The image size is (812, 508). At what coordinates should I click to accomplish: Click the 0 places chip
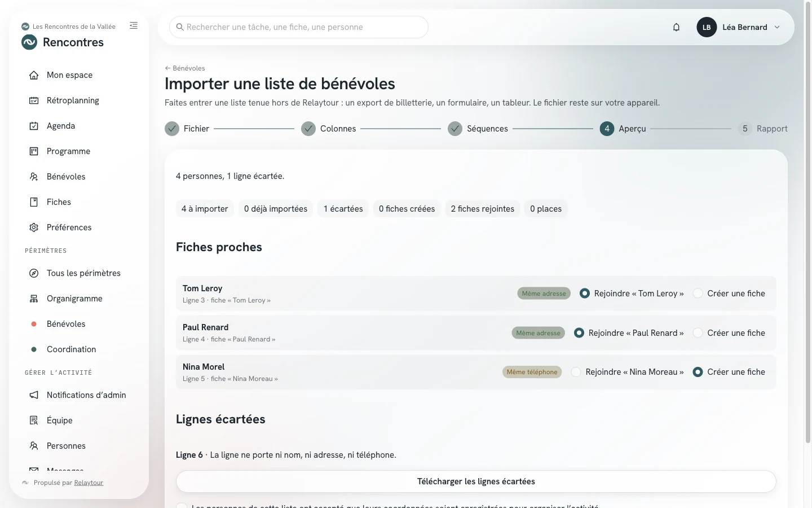coord(546,209)
